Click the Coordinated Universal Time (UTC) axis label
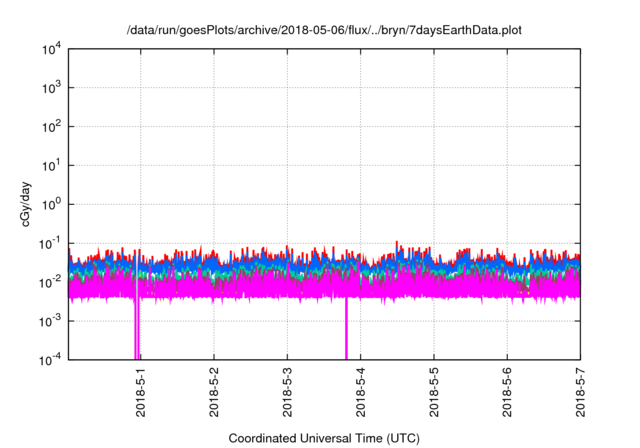This screenshot has width=640, height=448. coord(324,438)
